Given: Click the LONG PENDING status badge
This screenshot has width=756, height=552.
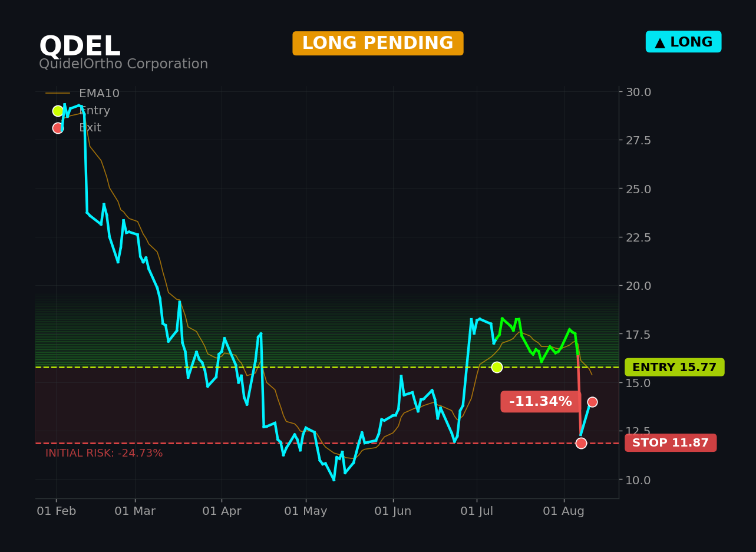Looking at the screenshot, I should (378, 44).
